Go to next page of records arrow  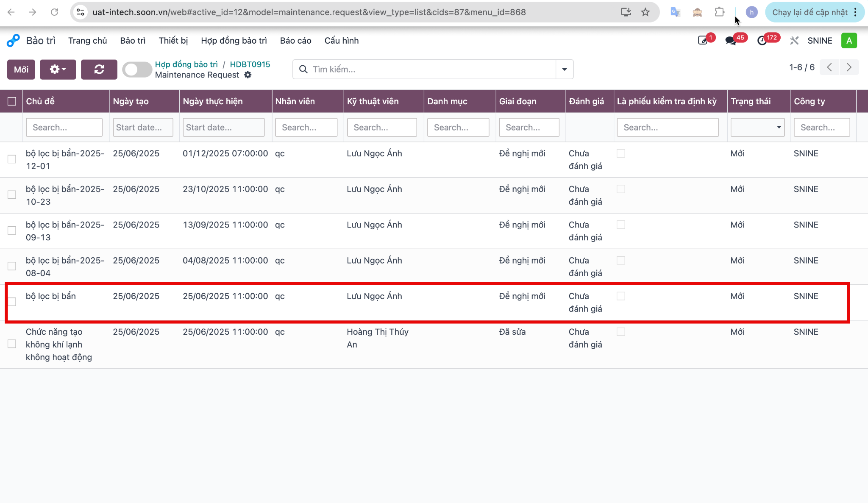tap(849, 67)
